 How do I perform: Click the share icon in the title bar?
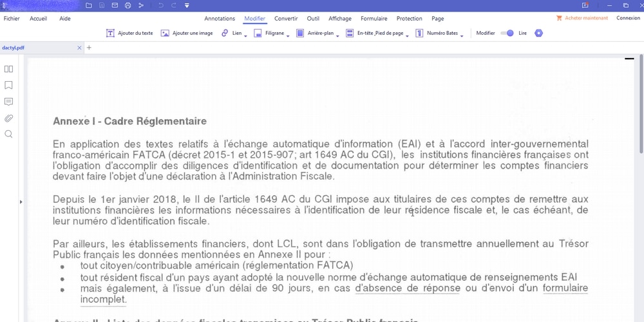141,5
